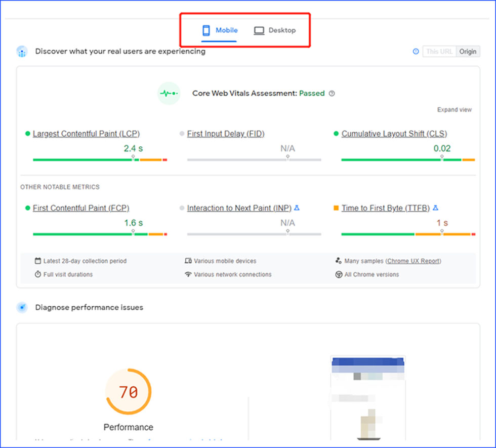Click the desktop monitor icon

pyautogui.click(x=259, y=30)
